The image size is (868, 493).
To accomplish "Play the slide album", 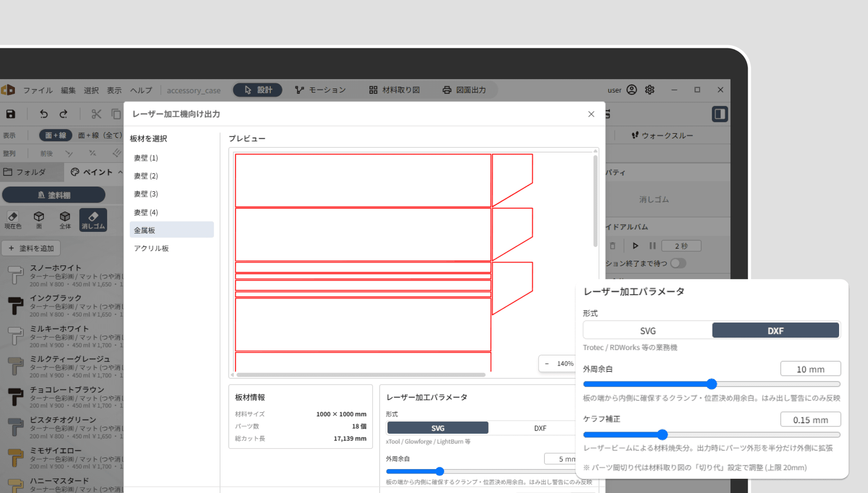I will (635, 246).
